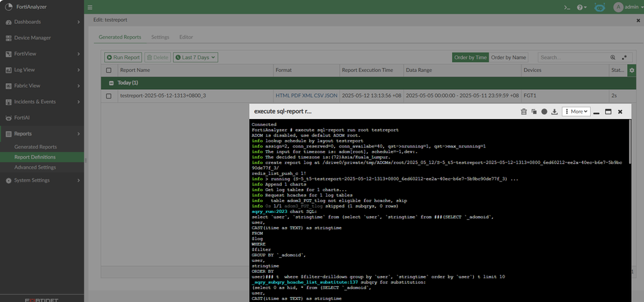The width and height of the screenshot is (644, 302).
Task: Click the record circle icon in console
Action: [544, 112]
